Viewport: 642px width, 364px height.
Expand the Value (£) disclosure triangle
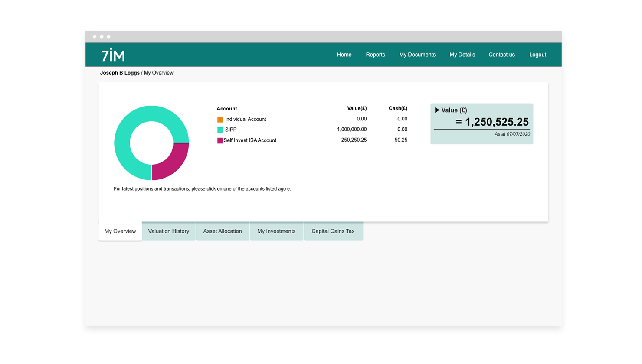(x=437, y=110)
